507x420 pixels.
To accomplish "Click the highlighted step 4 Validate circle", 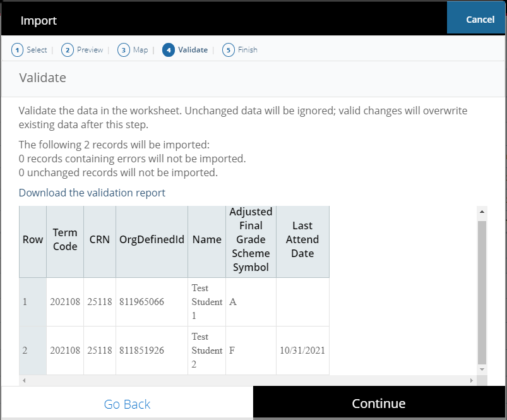I will (167, 49).
